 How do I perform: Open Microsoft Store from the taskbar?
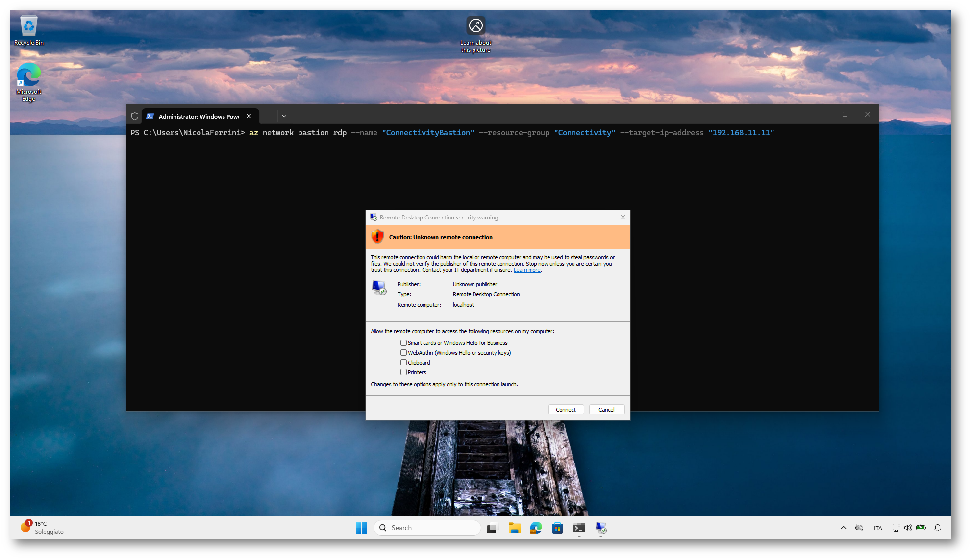557,528
